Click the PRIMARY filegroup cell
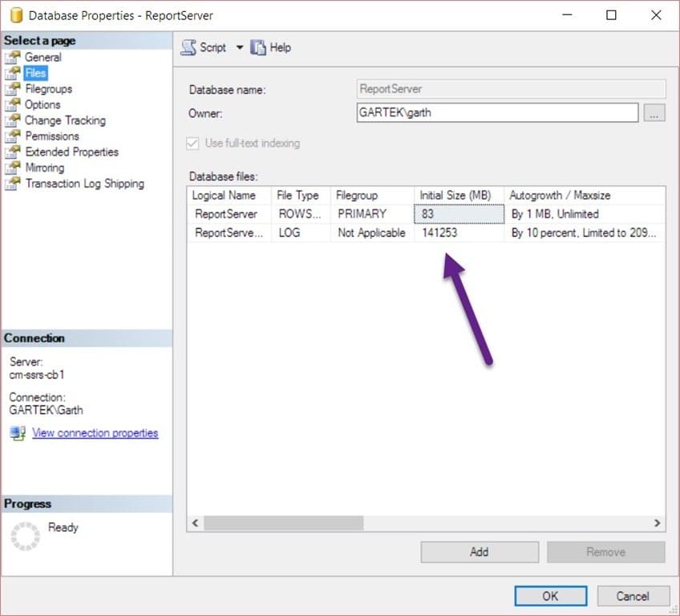The width and height of the screenshot is (680, 616). [x=372, y=214]
